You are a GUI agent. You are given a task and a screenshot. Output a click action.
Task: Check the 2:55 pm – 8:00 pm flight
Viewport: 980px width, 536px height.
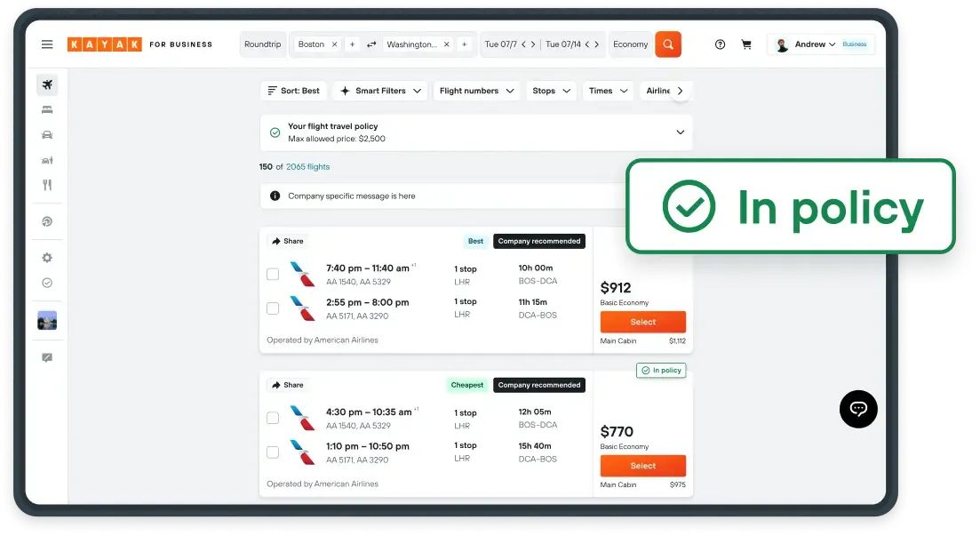pyautogui.click(x=273, y=308)
